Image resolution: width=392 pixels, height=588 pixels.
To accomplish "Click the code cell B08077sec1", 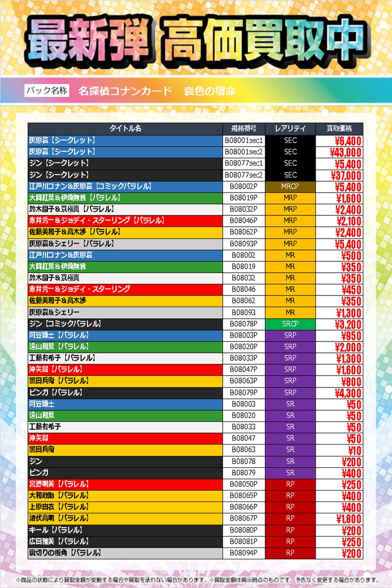I will [244, 163].
